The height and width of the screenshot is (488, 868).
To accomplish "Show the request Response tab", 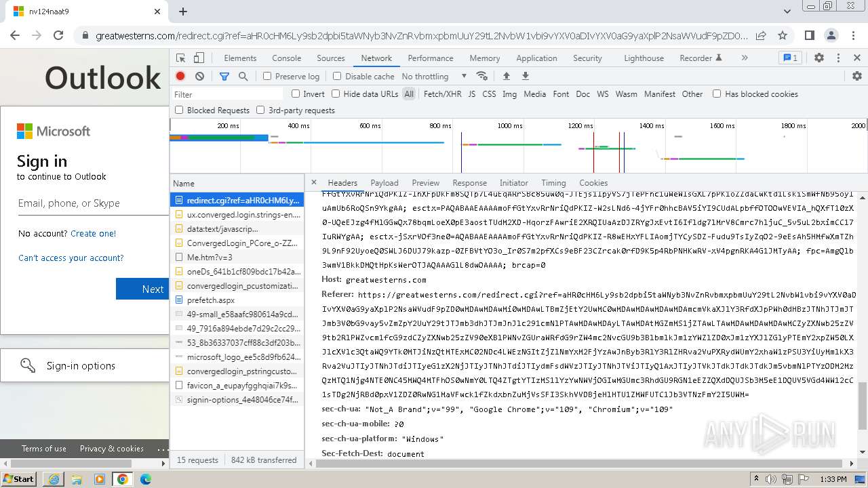I will click(x=470, y=183).
